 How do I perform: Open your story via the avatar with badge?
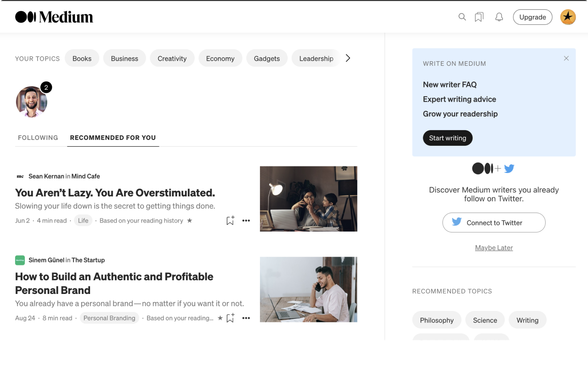[x=31, y=101]
